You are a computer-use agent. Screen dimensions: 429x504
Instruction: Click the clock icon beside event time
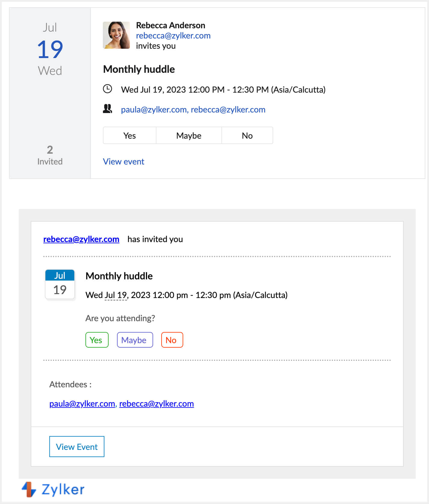point(107,89)
